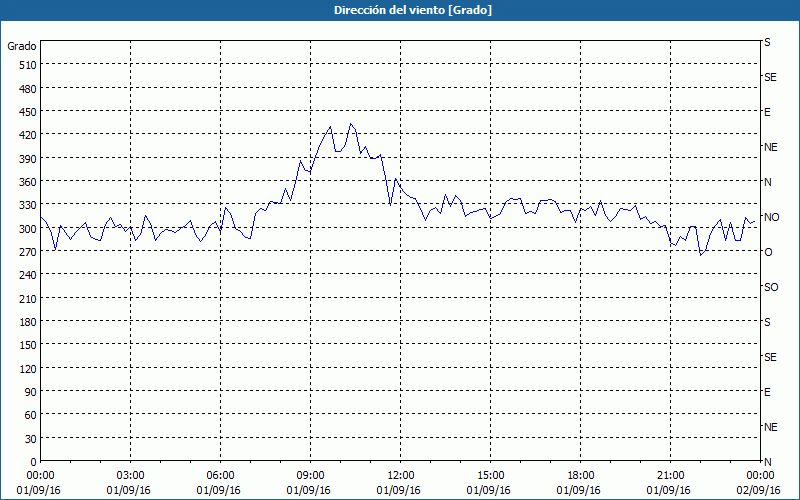Screen dimensions: 800x500
Task: Select the 120 degree label
Action: coord(28,368)
